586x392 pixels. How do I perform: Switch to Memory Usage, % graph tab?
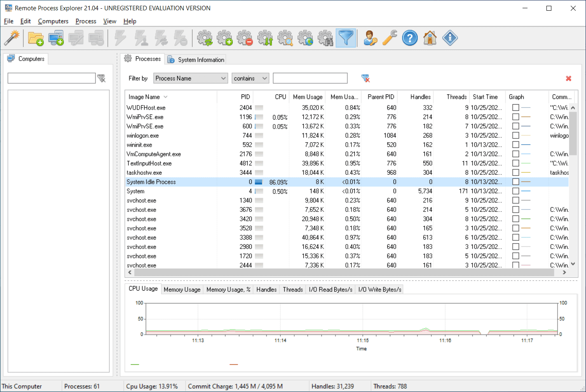point(228,289)
